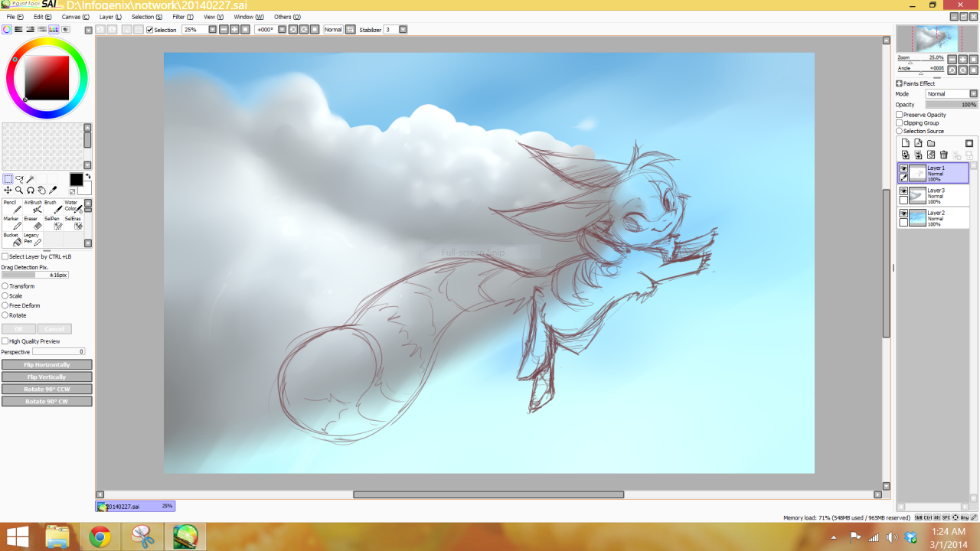Choose the SelEras tool
The width and height of the screenshot is (980, 551).
click(x=73, y=223)
